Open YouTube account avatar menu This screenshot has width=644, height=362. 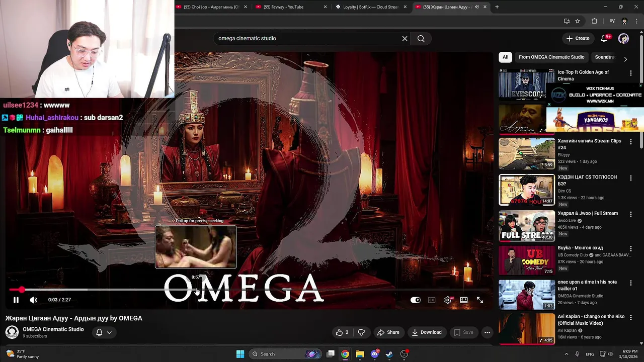pos(623,38)
